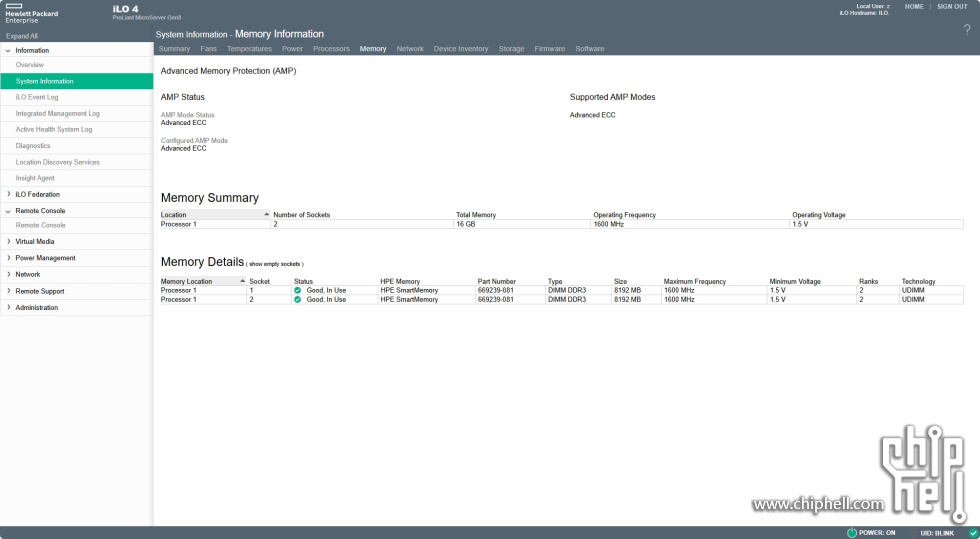Image resolution: width=980 pixels, height=539 pixels.
Task: Click the Total Memory column header
Action: (x=476, y=214)
